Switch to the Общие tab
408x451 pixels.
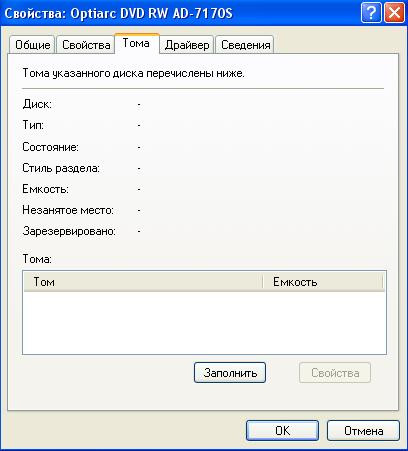[x=32, y=45]
